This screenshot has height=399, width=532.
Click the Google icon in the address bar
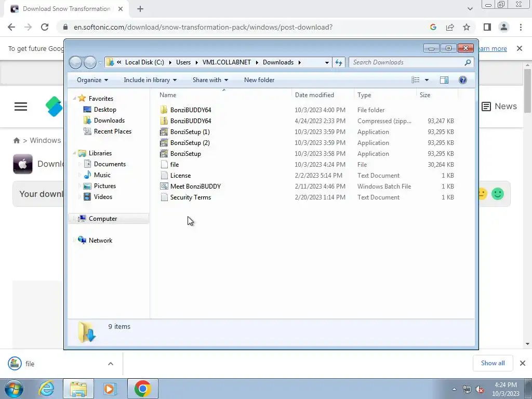pos(433,27)
